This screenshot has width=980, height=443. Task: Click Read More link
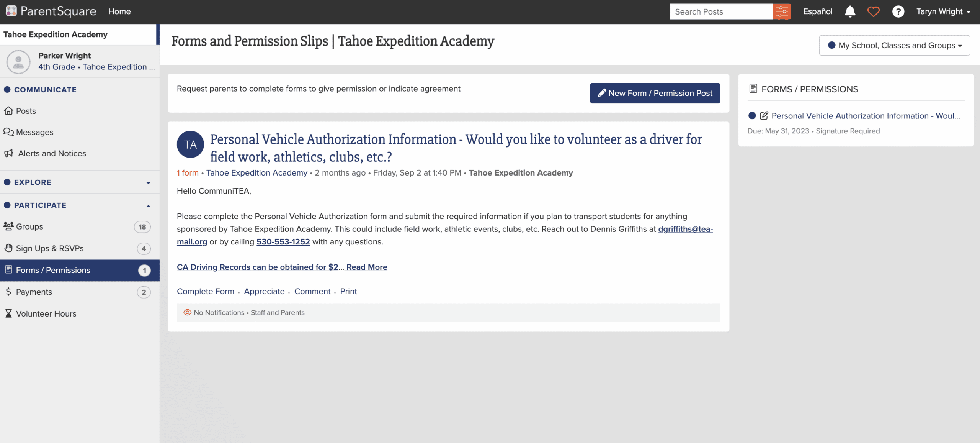pyautogui.click(x=367, y=267)
